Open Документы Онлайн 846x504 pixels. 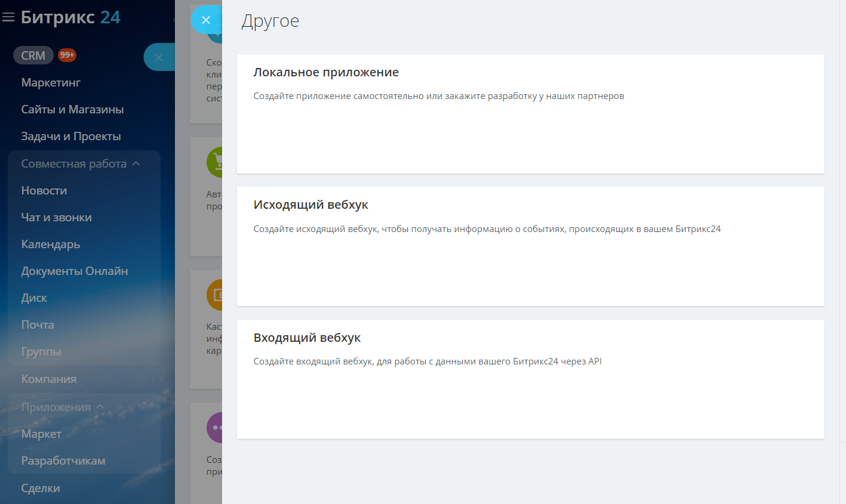75,271
